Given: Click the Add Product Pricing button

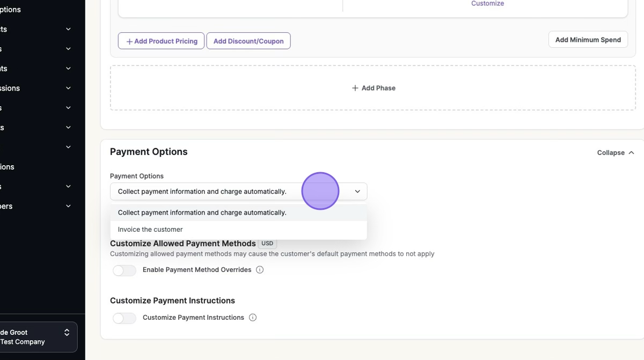Looking at the screenshot, I should click(161, 41).
